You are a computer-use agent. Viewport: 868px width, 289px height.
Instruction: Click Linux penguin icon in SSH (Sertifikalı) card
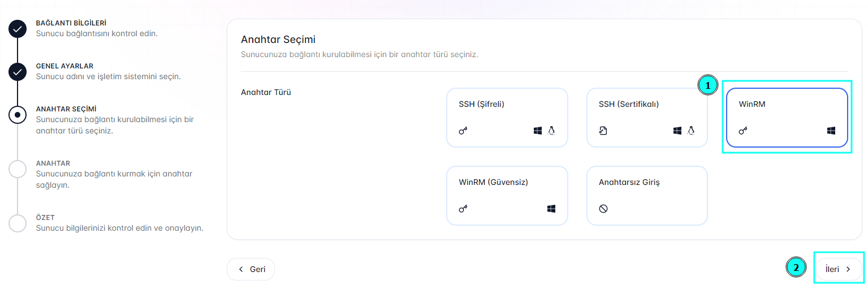point(691,131)
